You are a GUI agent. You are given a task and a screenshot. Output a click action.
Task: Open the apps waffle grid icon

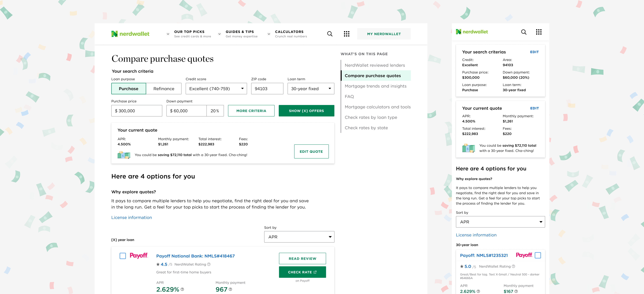point(346,34)
